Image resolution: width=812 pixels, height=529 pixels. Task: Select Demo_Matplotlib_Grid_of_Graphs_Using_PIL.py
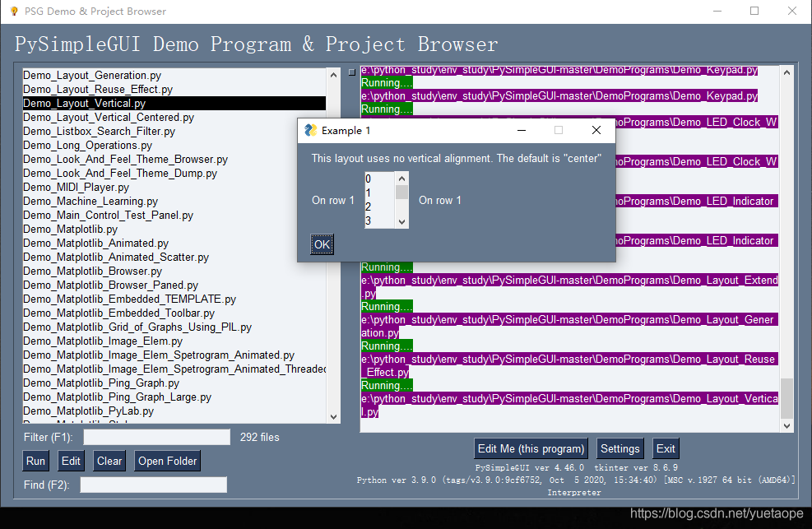174,327
